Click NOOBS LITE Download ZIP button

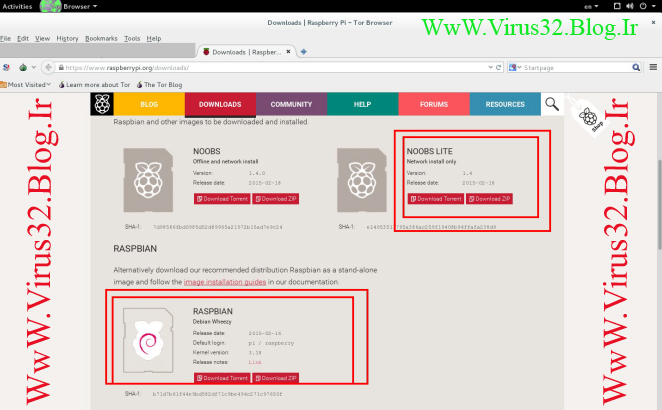pyautogui.click(x=489, y=199)
